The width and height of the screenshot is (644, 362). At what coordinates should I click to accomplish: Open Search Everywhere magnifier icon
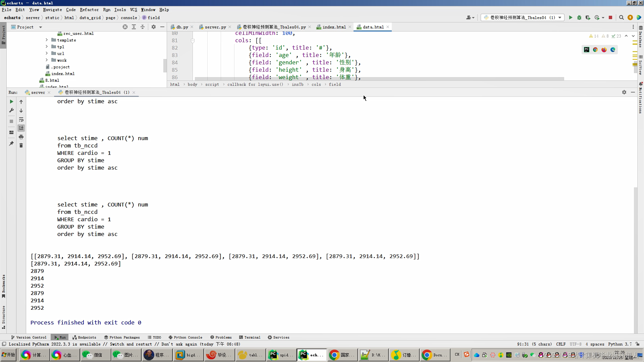pyautogui.click(x=622, y=17)
